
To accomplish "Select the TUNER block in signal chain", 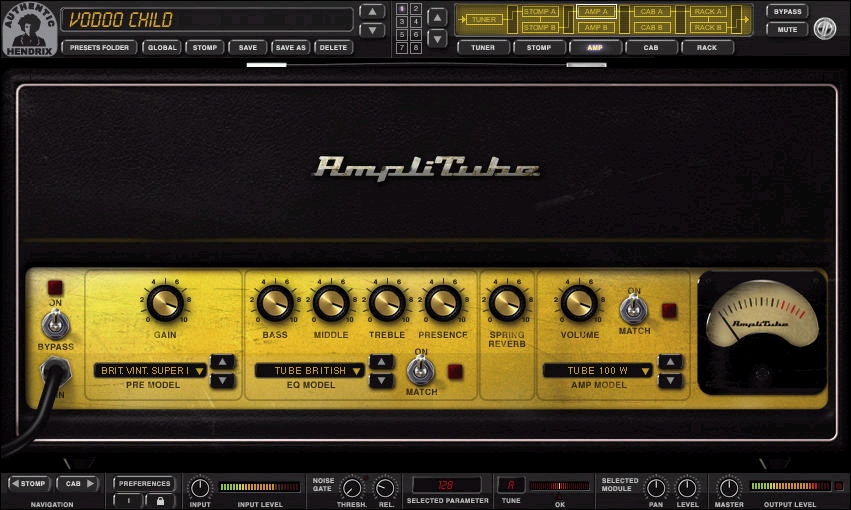I will click(484, 20).
